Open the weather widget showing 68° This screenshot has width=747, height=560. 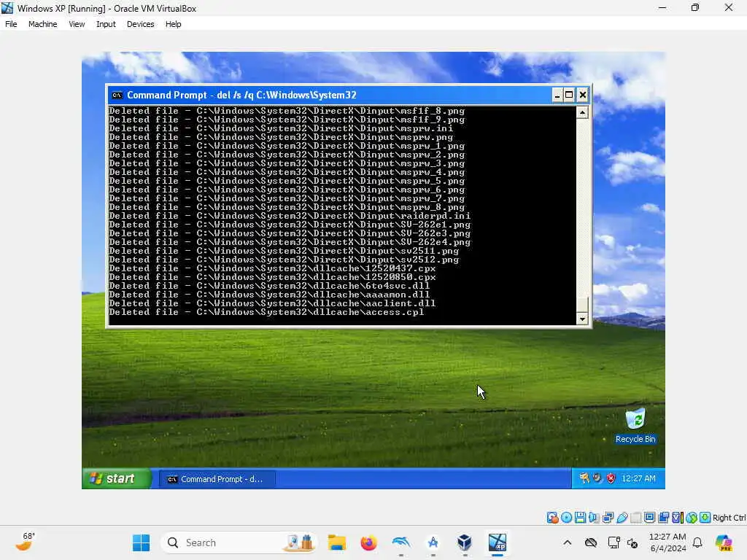click(25, 542)
